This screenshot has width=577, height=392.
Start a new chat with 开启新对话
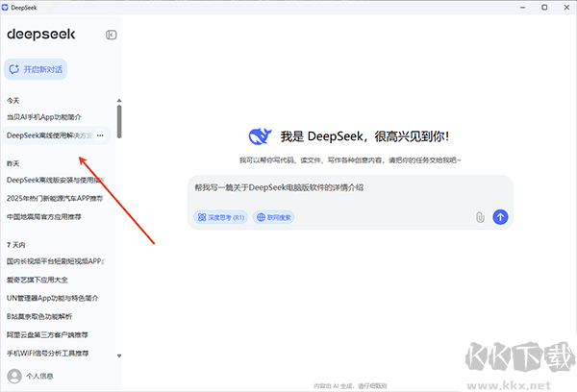coord(36,69)
